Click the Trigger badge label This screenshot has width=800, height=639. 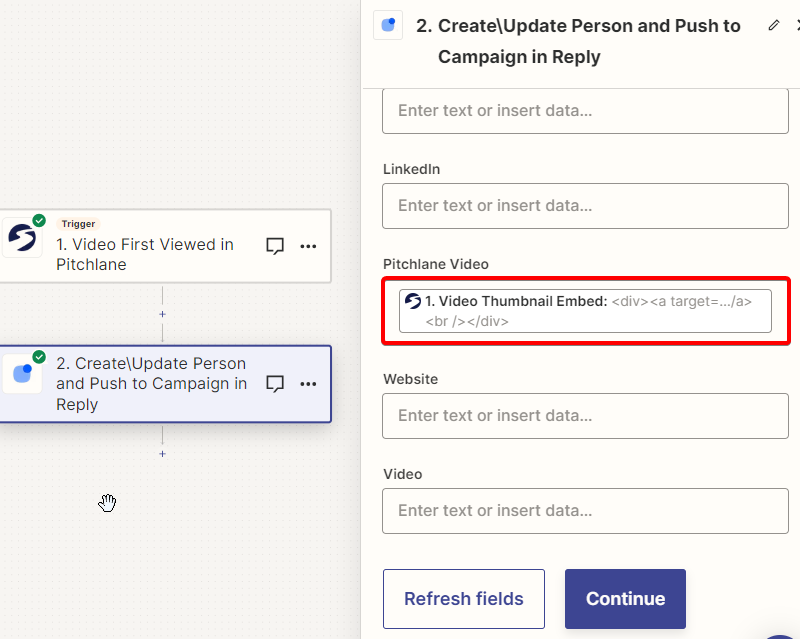click(x=78, y=224)
